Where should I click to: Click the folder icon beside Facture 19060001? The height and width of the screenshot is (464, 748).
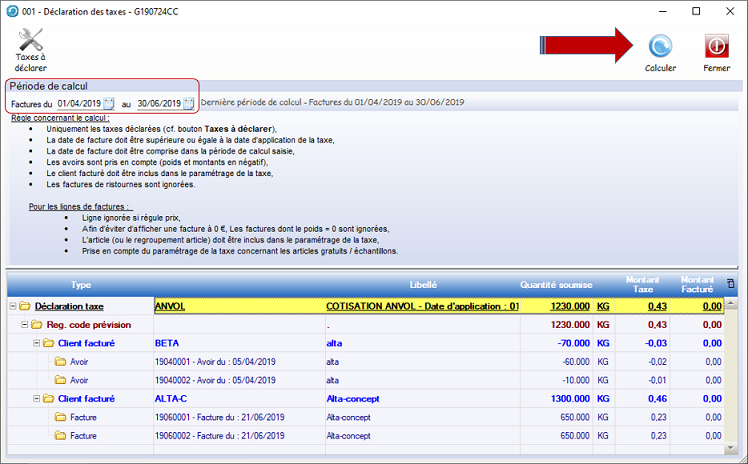[59, 417]
